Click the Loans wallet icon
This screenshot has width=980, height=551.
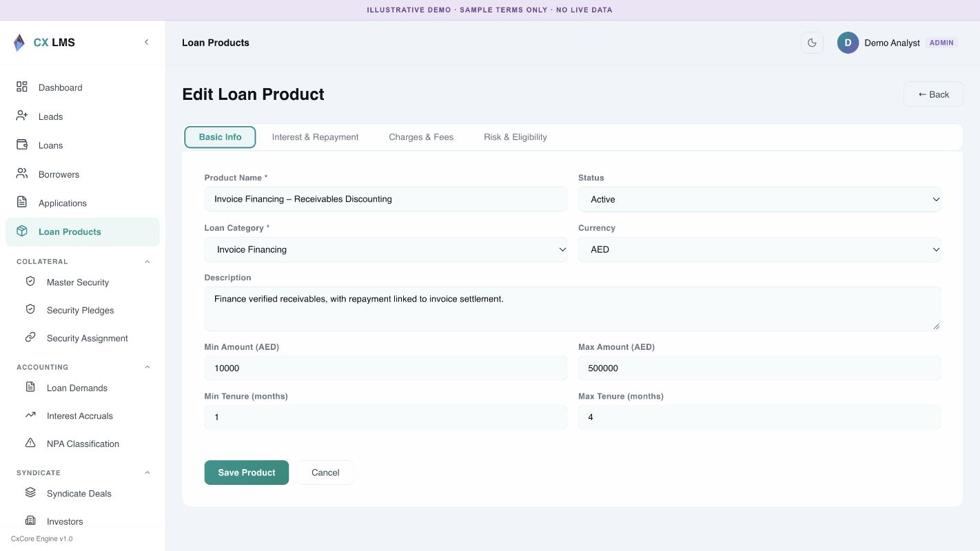tap(22, 145)
